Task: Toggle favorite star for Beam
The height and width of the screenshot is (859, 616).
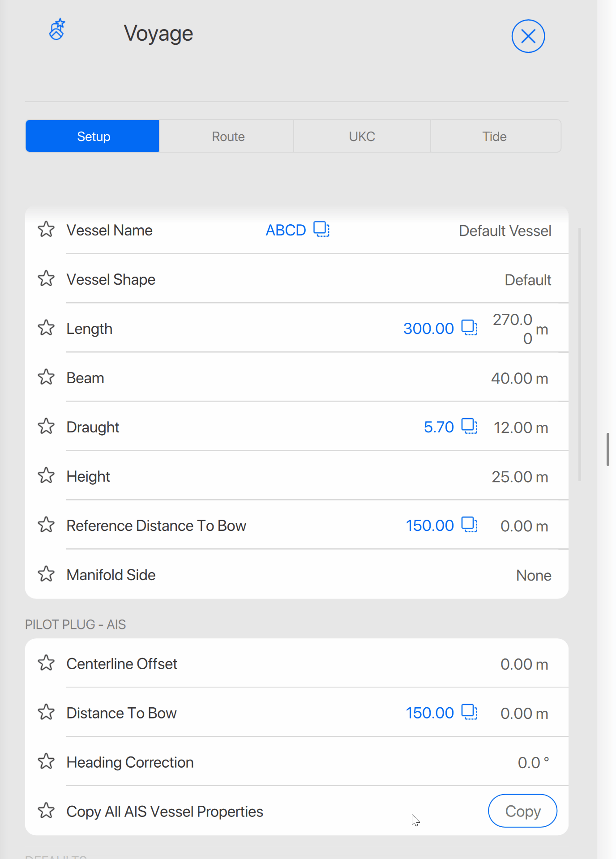Action: point(46,377)
